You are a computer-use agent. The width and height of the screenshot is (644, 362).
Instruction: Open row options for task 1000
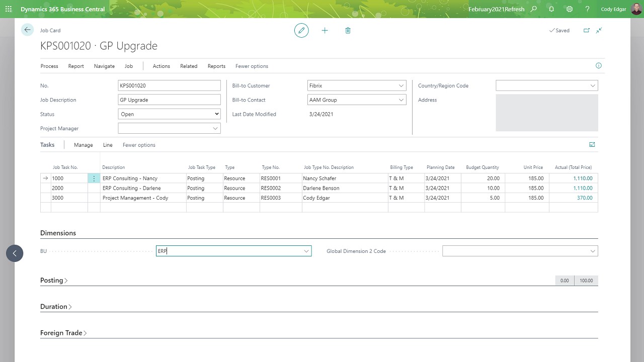[94, 178]
